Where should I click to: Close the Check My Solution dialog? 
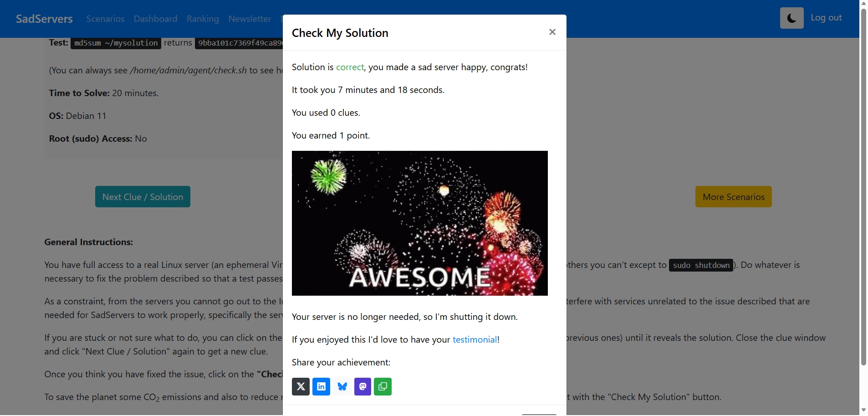tap(552, 32)
